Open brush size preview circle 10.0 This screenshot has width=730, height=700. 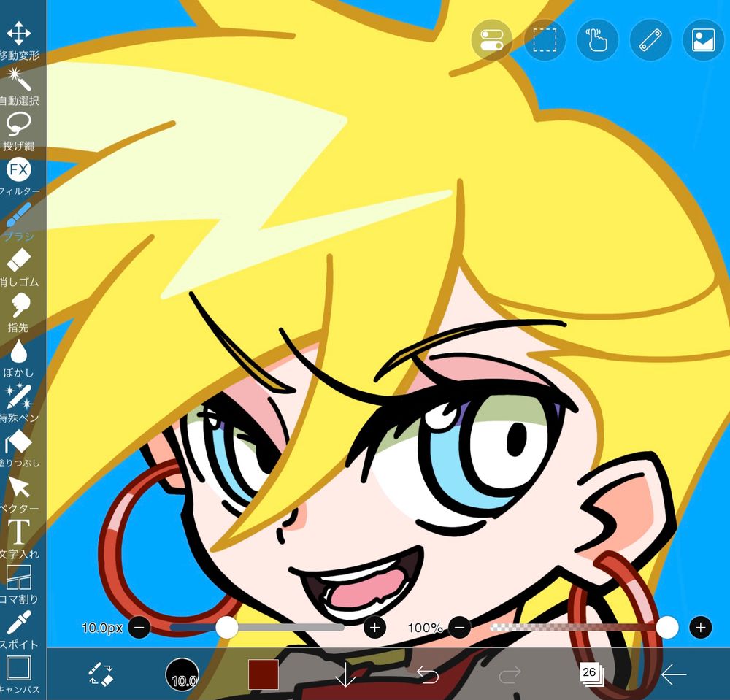182,674
